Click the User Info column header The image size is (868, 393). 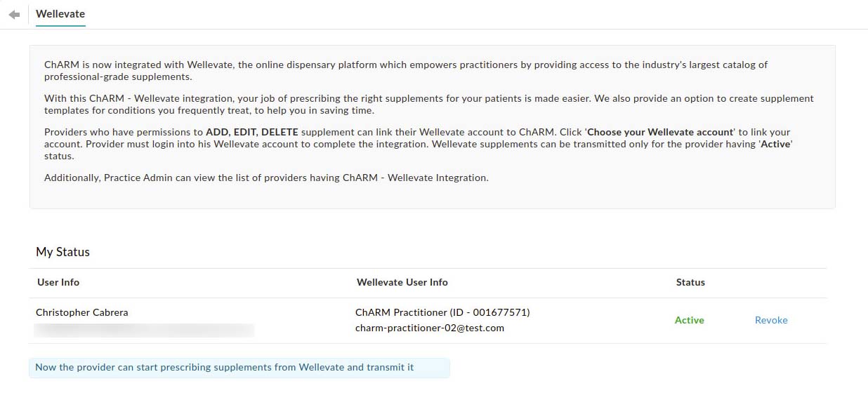(x=58, y=282)
